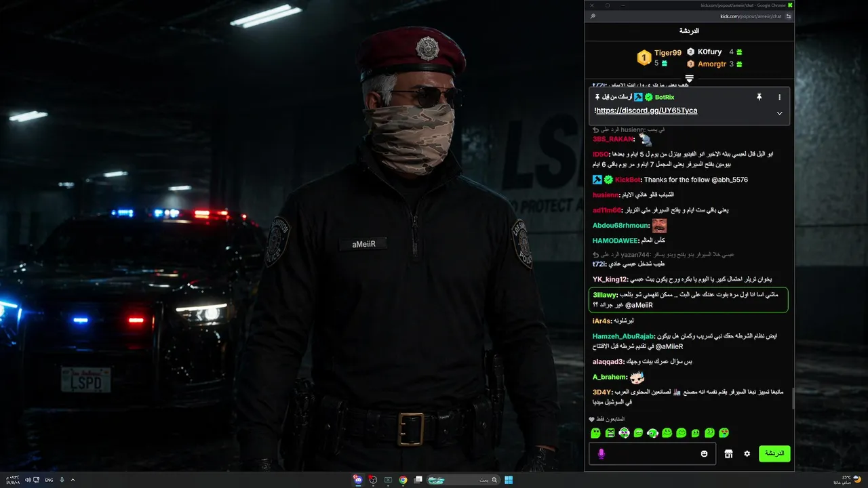Click the green الدردشة send button
This screenshot has height=488, width=868.
774,453
